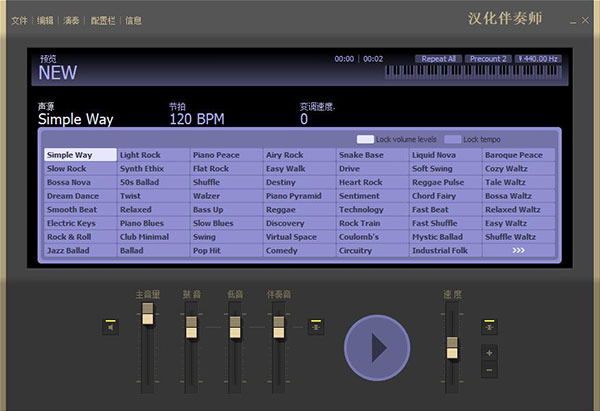The image size is (600, 411).
Task: Choose the 50s Ballad style
Action: point(153,182)
